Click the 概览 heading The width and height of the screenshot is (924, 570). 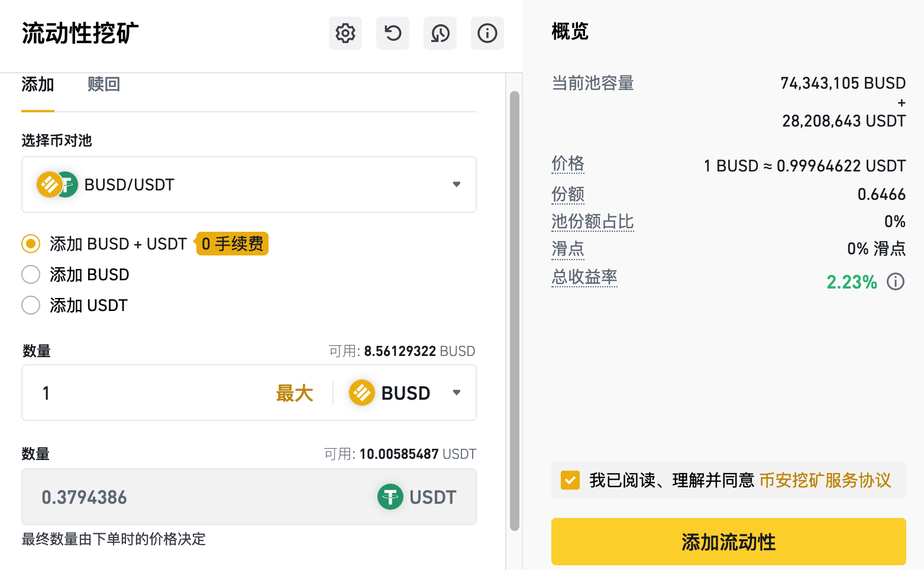(570, 31)
